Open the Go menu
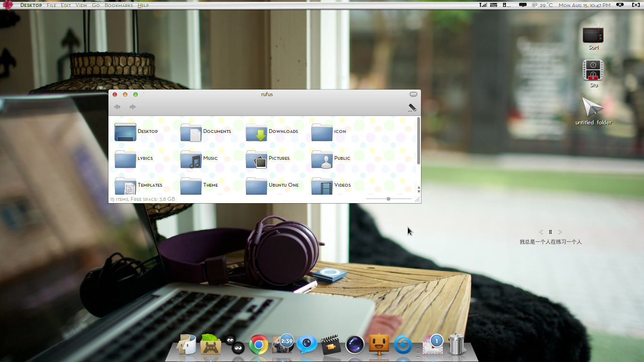 point(96,5)
